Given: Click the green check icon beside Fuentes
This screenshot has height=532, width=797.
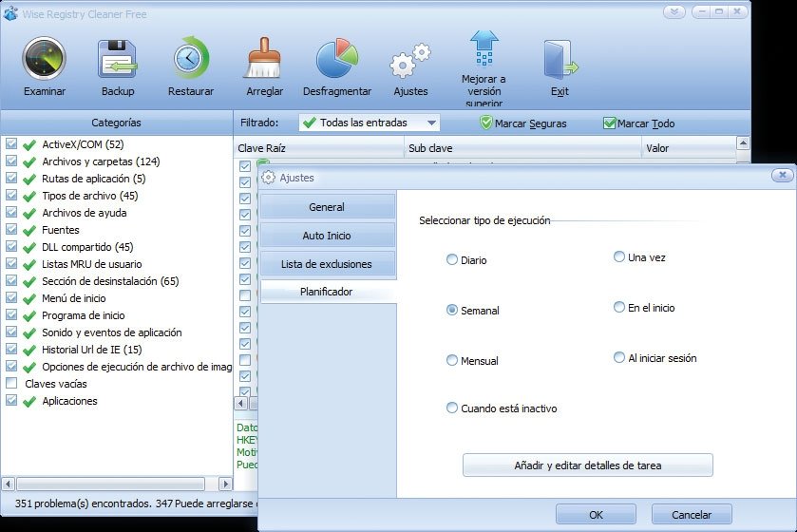Looking at the screenshot, I should 29,230.
